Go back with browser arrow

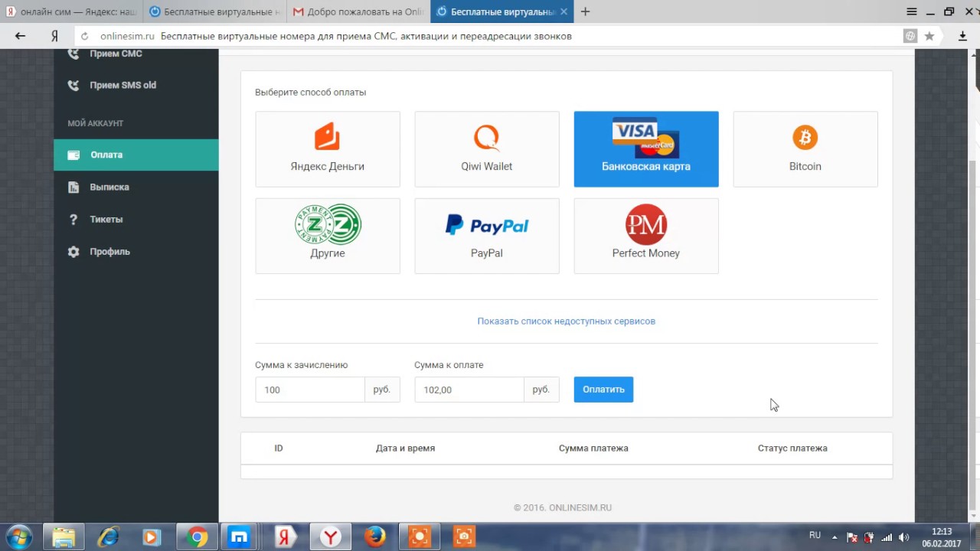21,36
